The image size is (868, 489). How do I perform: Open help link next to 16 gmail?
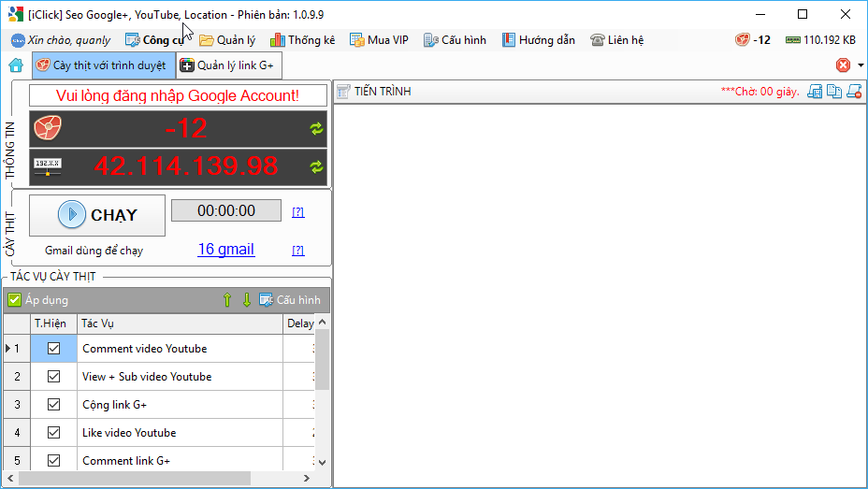pyautogui.click(x=297, y=251)
